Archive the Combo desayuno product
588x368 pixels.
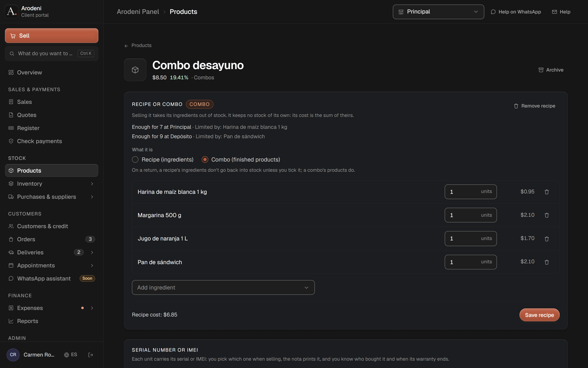coord(551,70)
